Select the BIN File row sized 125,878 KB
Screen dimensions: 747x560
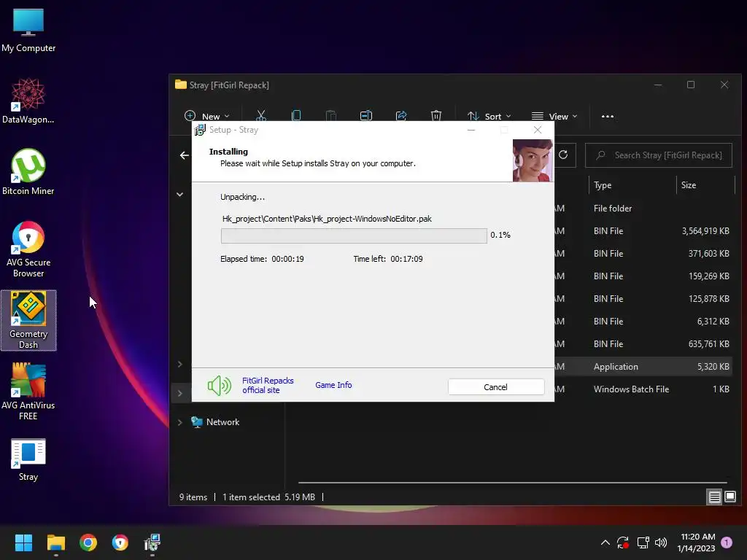pos(643,299)
